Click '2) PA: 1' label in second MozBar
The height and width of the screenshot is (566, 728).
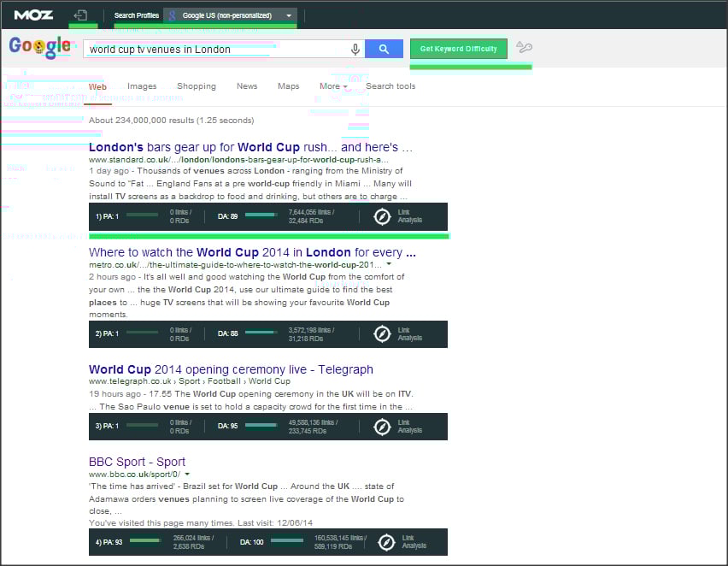pos(108,333)
